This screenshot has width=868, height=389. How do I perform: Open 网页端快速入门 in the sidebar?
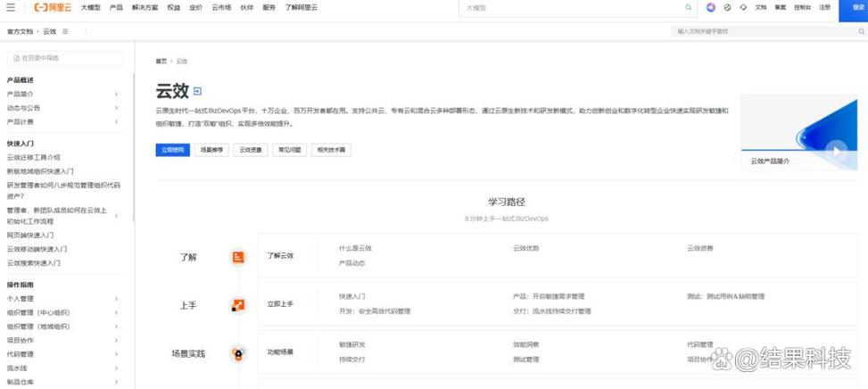coord(30,236)
